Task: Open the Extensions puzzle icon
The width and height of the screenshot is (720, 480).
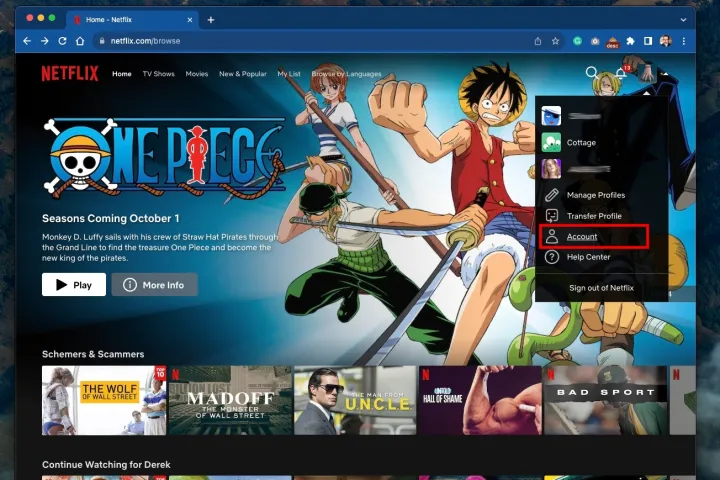Action: (630, 41)
